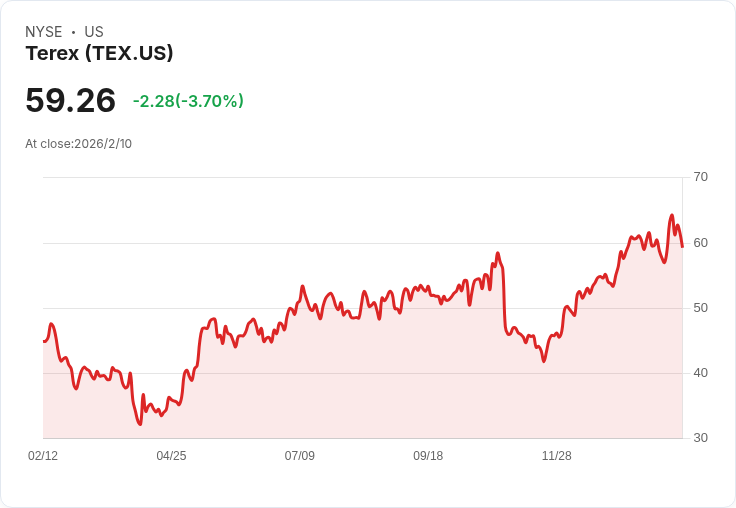
Task: Click the rightmost endpoint of the price line
Action: (682, 246)
